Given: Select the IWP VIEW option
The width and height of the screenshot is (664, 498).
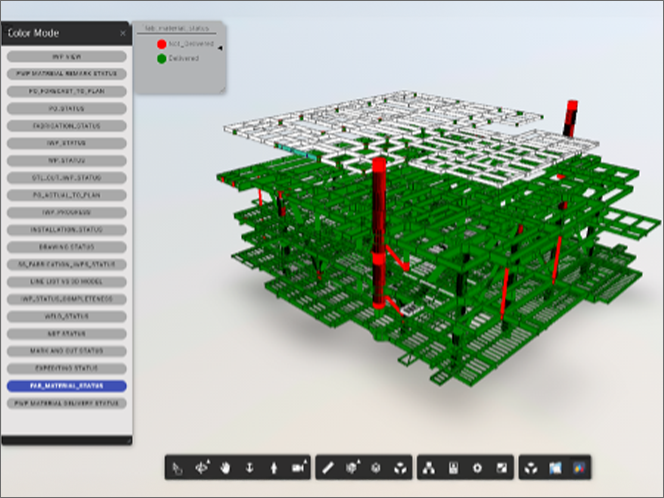Looking at the screenshot, I should point(66,56).
